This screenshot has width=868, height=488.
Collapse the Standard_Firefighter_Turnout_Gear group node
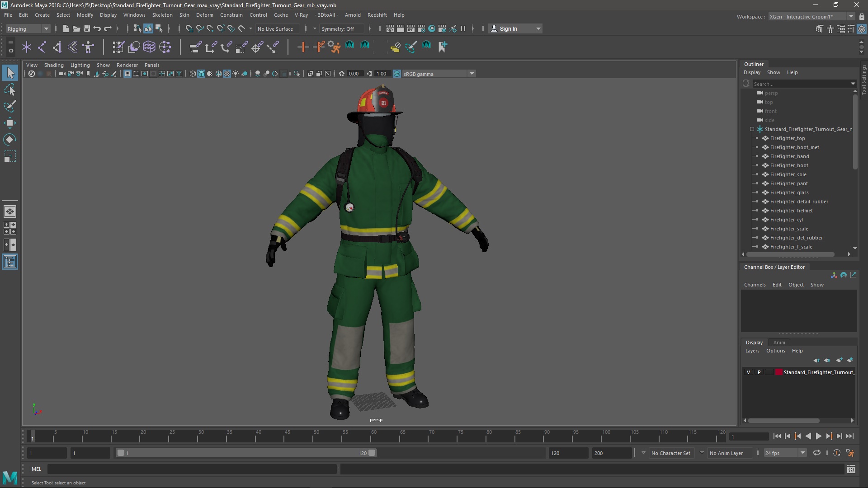(x=752, y=129)
